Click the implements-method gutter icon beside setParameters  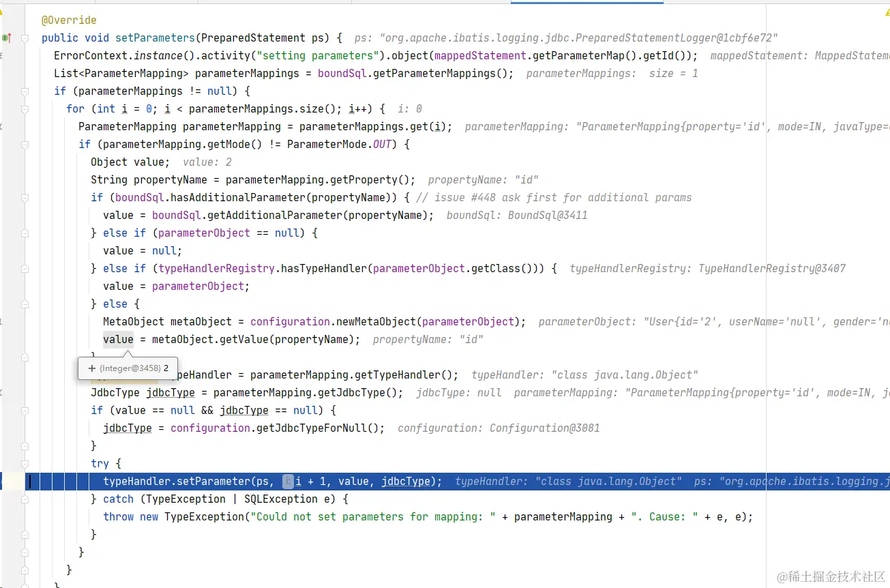pos(6,38)
